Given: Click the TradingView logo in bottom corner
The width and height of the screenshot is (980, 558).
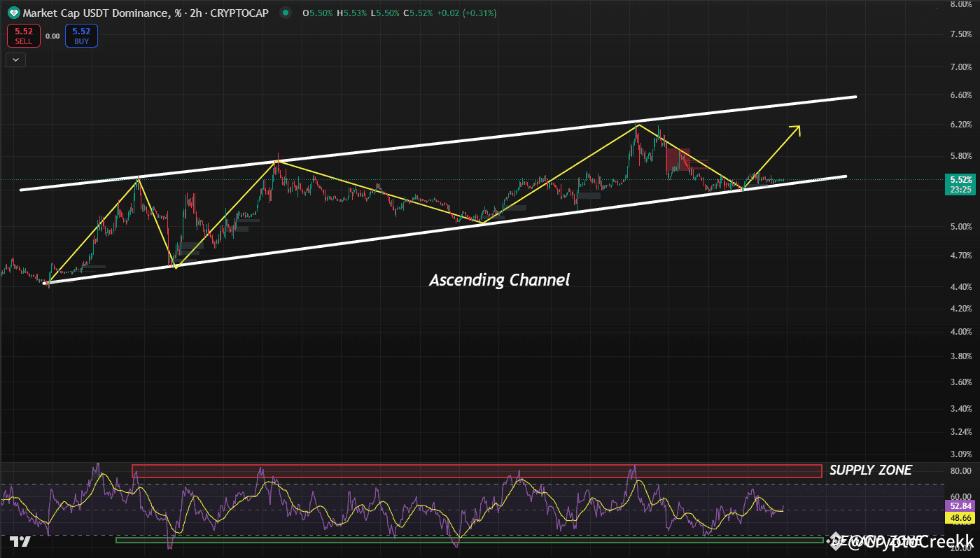Looking at the screenshot, I should tap(20, 541).
